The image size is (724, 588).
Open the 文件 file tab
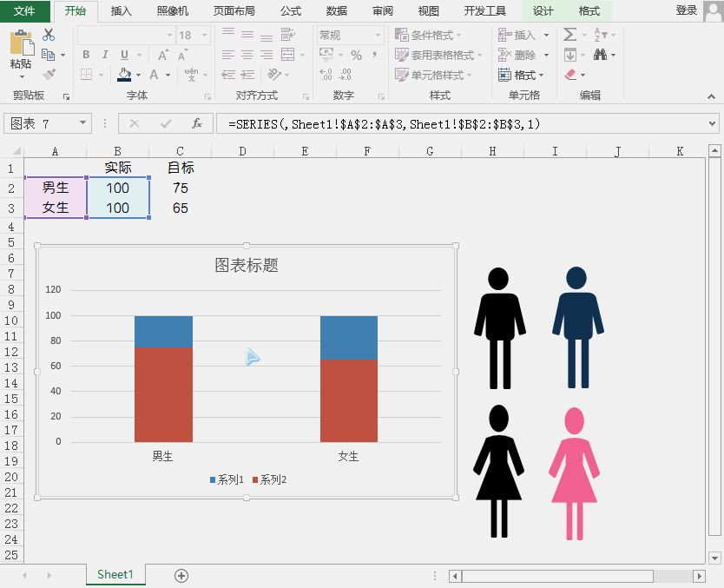(x=25, y=11)
